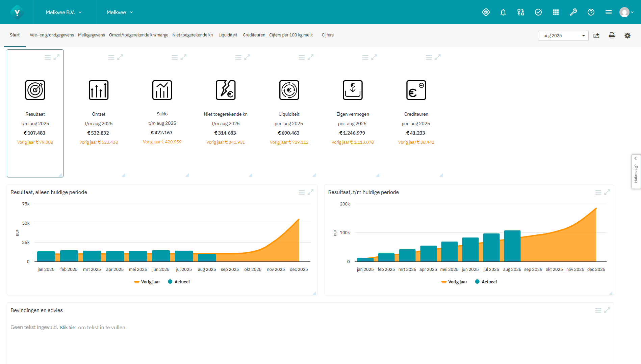The height and width of the screenshot is (364, 641).
Task: Open the apps grid icon
Action: [556, 12]
